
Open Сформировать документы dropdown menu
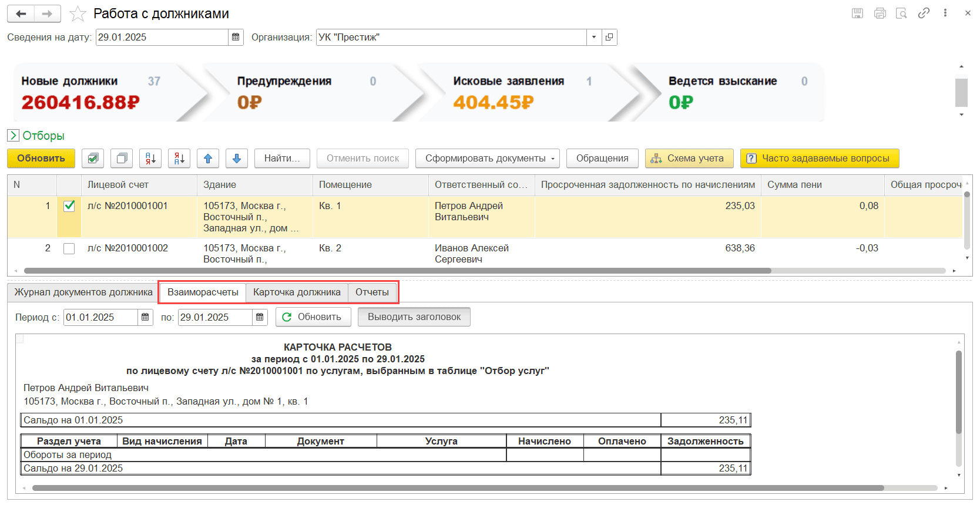click(x=488, y=159)
